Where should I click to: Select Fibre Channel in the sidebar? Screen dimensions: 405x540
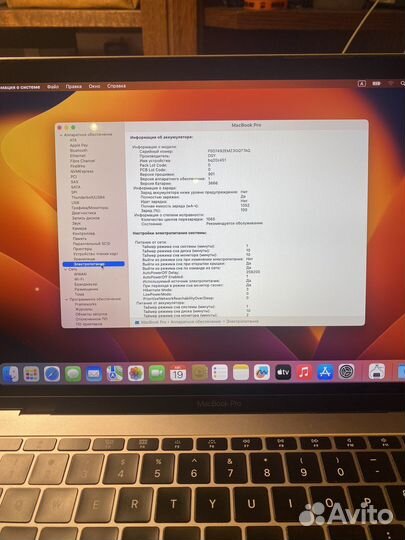coord(82,161)
